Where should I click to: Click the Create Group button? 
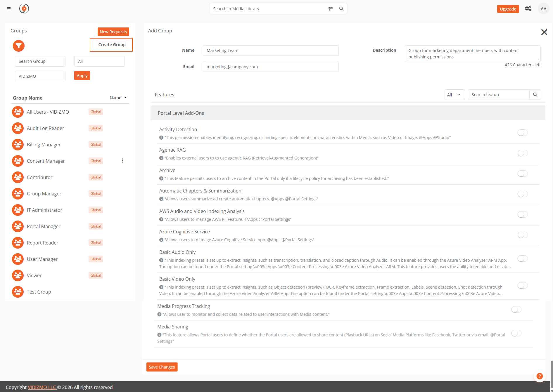click(112, 44)
